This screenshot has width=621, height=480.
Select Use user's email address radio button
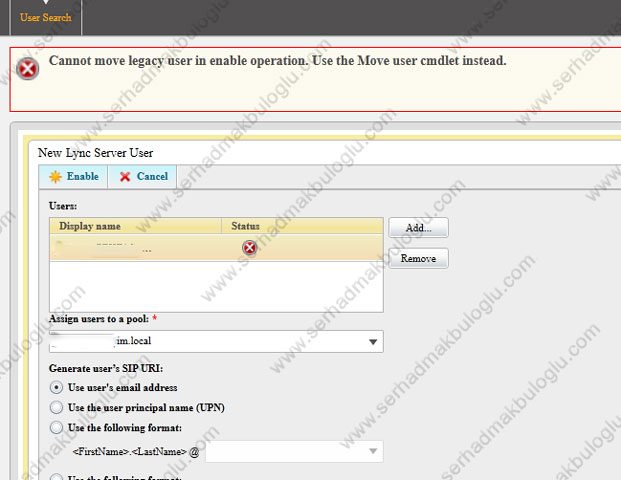56,387
